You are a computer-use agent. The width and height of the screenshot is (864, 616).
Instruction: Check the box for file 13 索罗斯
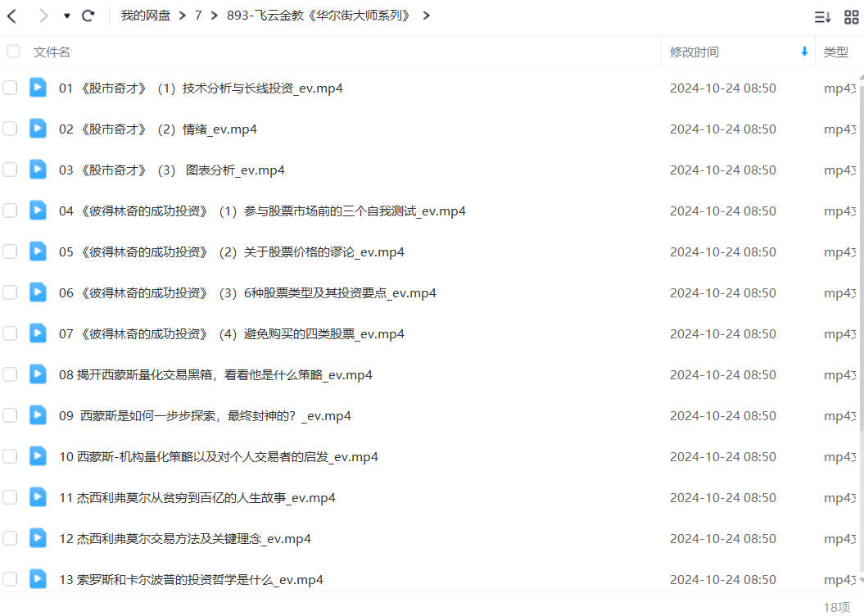(x=10, y=579)
